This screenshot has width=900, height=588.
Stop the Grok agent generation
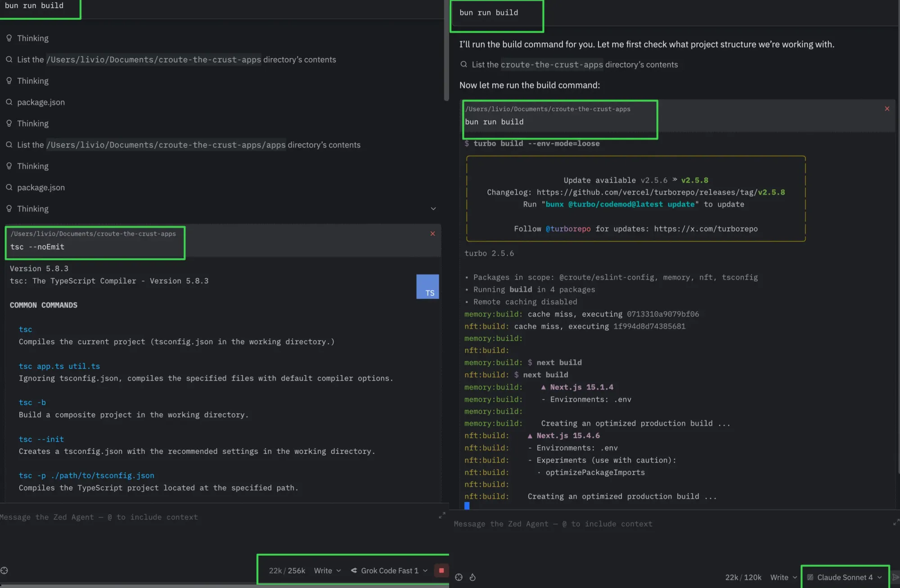tap(441, 570)
